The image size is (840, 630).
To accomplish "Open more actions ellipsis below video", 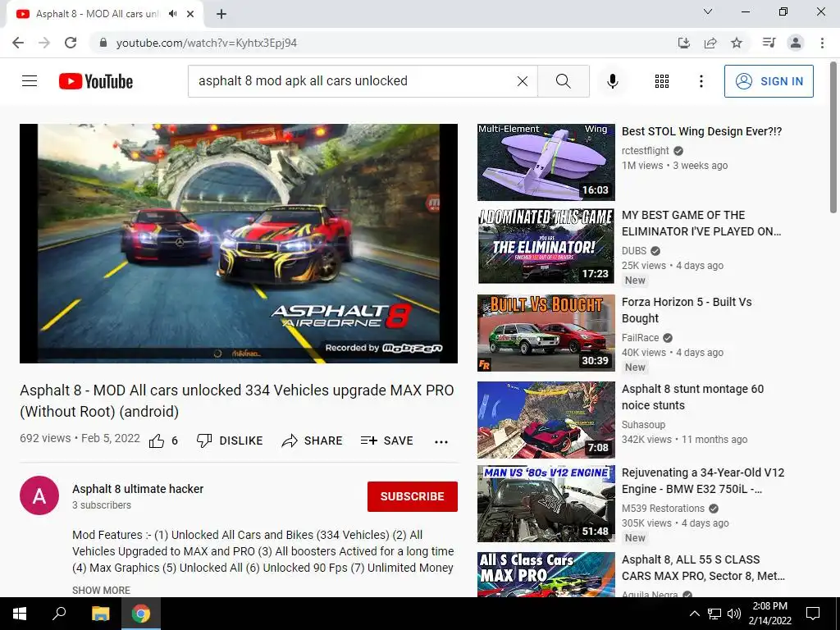I will click(x=441, y=442).
